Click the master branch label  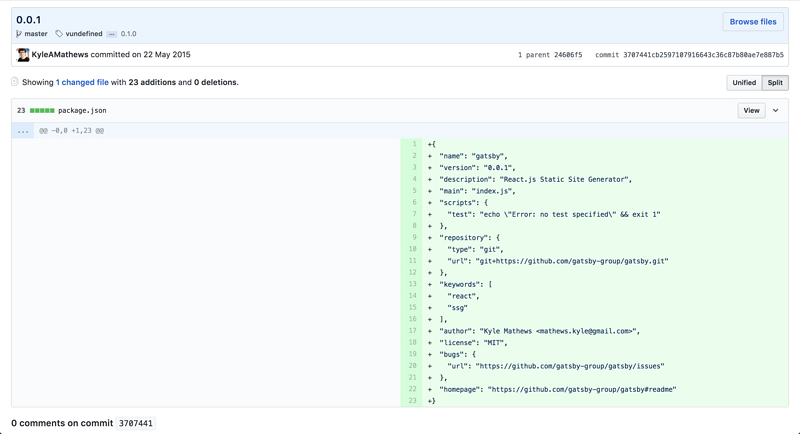[x=36, y=34]
